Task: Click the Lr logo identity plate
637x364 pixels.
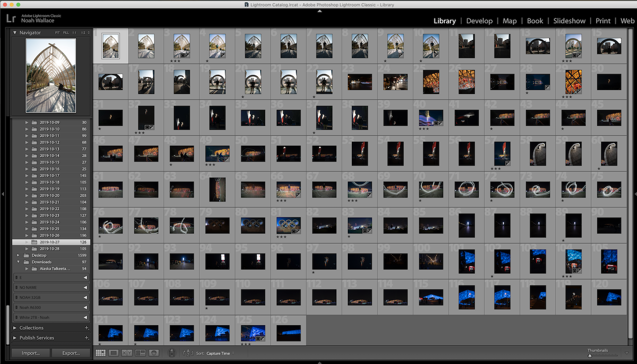Action: click(11, 18)
